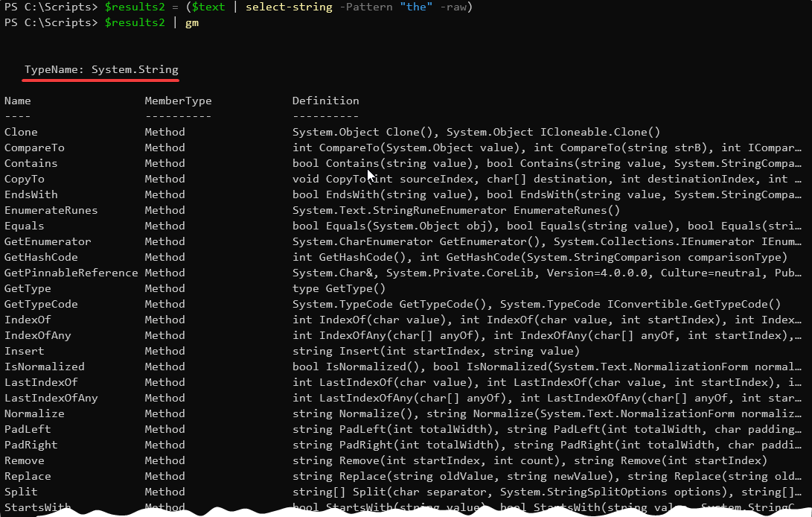Click the TypeName: System.String heading
Screen dimensions: 812x517
pyautogui.click(x=101, y=70)
